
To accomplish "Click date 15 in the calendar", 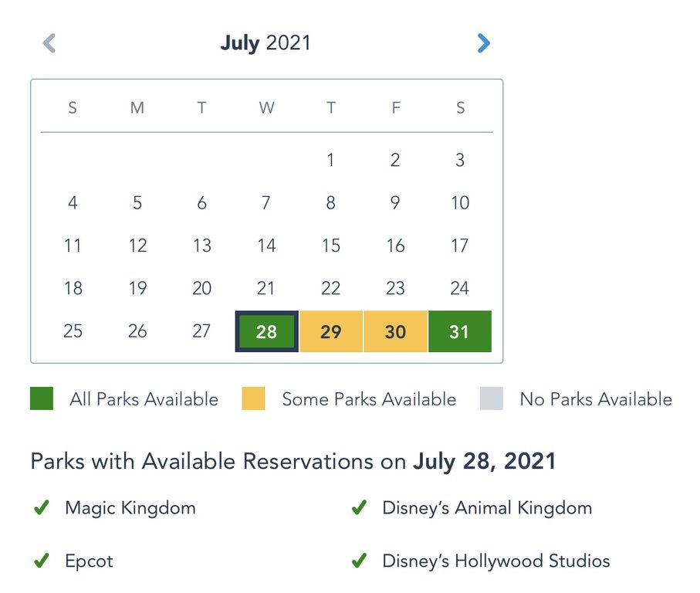I will [x=331, y=246].
